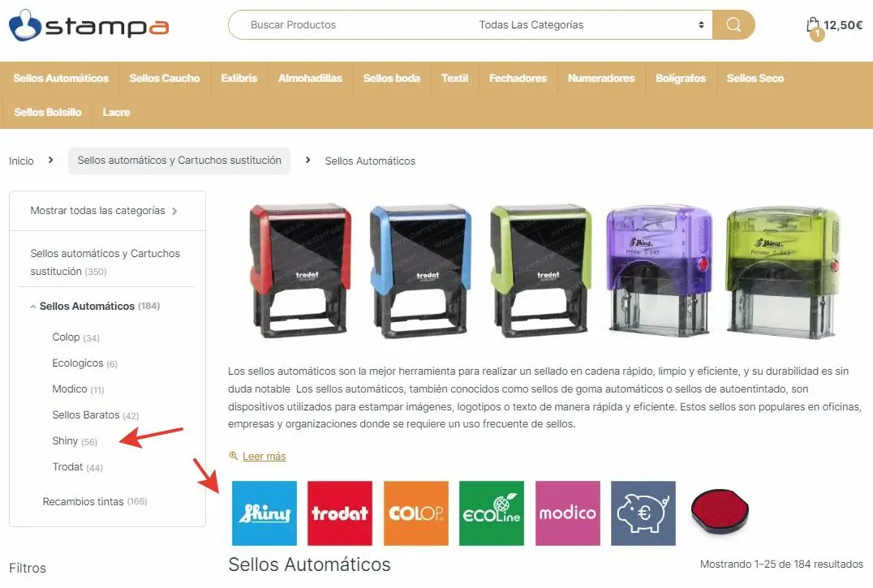873x588 pixels.
Task: Click the piggy bank cheap stamps tile
Action: [x=643, y=513]
